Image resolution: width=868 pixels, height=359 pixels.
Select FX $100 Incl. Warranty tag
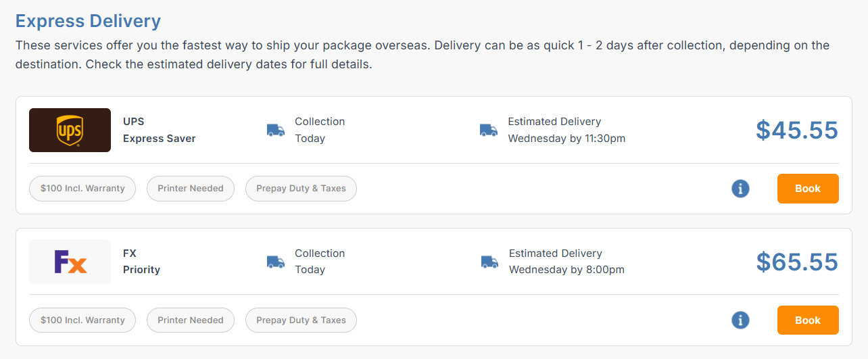[x=82, y=320]
